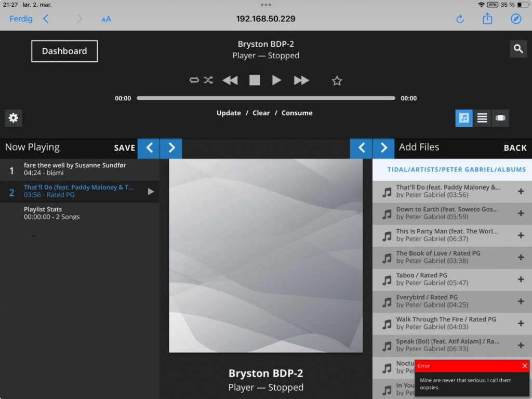The width and height of the screenshot is (532, 399).
Task: Tap the 192.168.50.229 address bar
Action: [x=265, y=19]
